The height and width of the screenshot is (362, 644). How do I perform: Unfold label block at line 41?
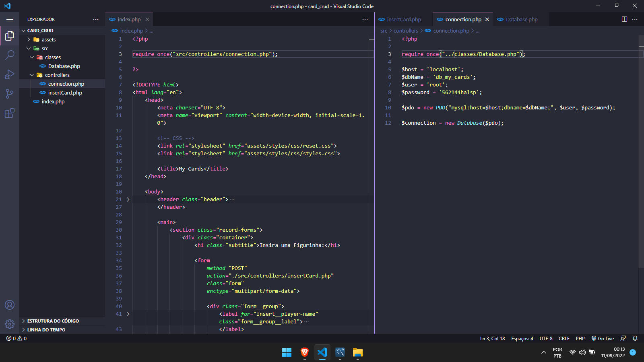[x=128, y=314]
